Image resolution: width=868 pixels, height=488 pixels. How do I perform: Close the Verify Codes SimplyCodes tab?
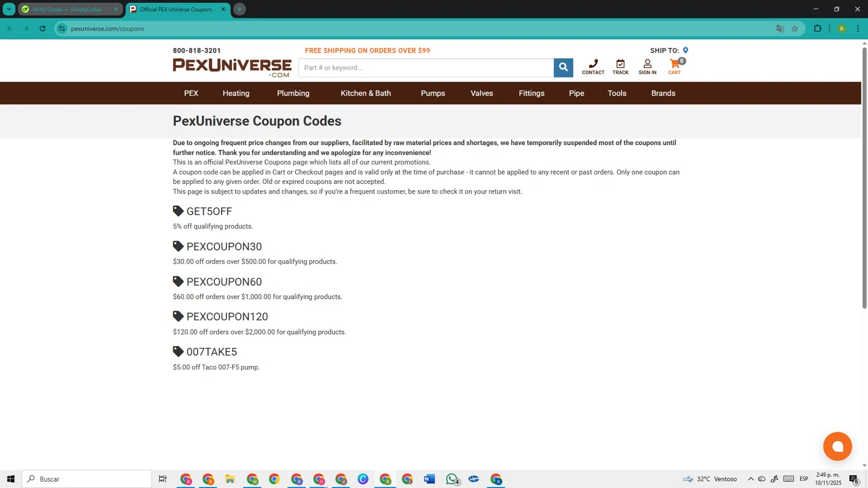pyautogui.click(x=115, y=9)
